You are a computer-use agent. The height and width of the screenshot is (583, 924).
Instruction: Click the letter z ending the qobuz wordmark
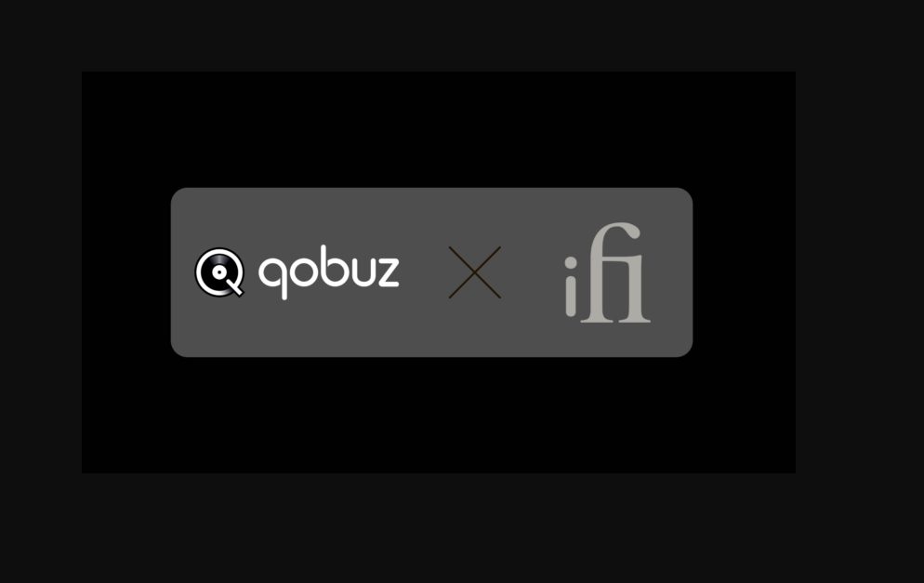point(389,272)
